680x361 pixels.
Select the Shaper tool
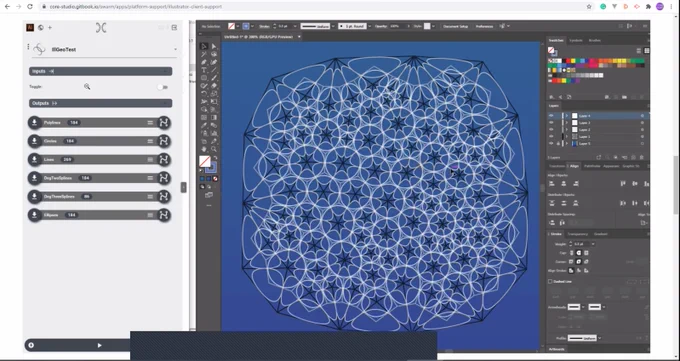click(x=204, y=85)
